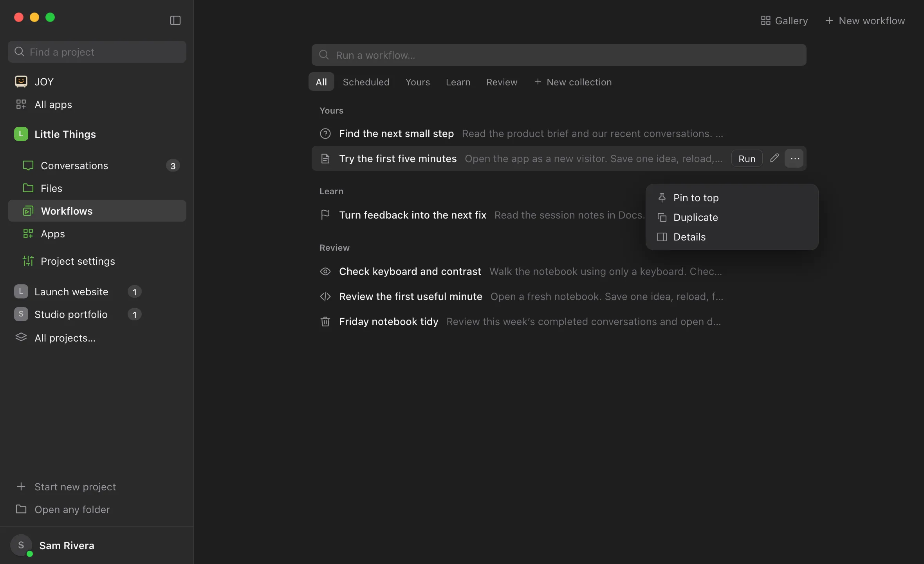This screenshot has height=564, width=924.
Task: Open Conversations in the sidebar
Action: (x=97, y=165)
